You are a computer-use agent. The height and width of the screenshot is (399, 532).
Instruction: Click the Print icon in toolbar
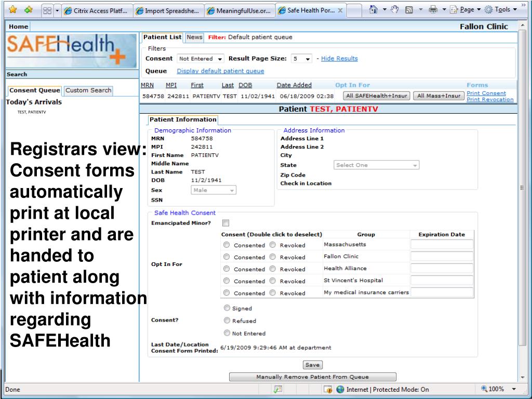click(433, 10)
